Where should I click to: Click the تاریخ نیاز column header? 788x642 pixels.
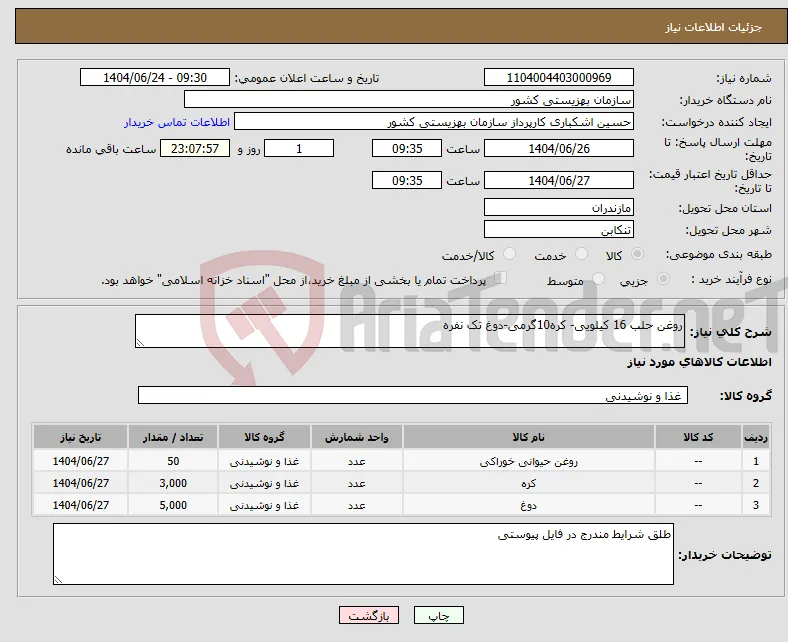tap(80, 437)
